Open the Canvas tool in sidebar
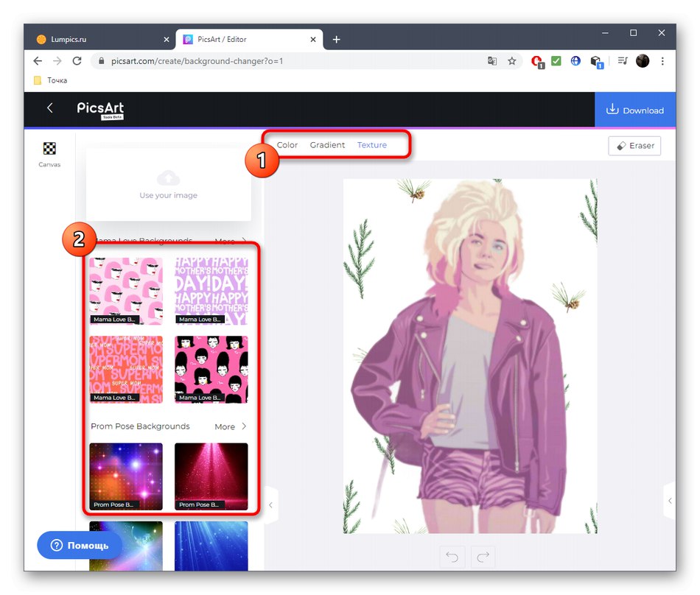Image resolution: width=700 pixels, height=595 pixels. pyautogui.click(x=49, y=154)
